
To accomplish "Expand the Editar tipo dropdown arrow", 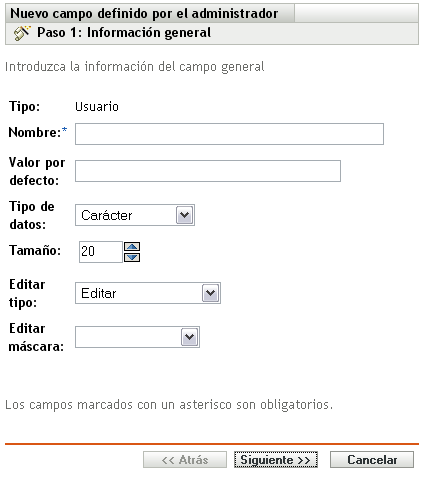I will click(x=211, y=293).
